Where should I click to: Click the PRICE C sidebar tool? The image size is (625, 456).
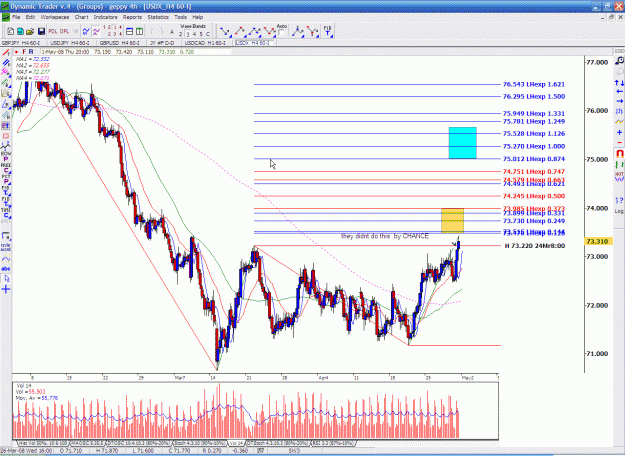(6, 167)
